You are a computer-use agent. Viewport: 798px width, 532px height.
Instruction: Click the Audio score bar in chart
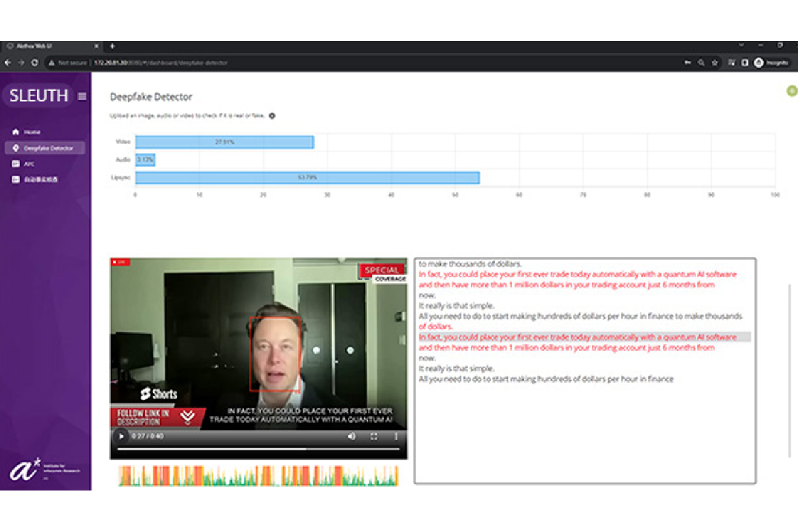pos(145,160)
